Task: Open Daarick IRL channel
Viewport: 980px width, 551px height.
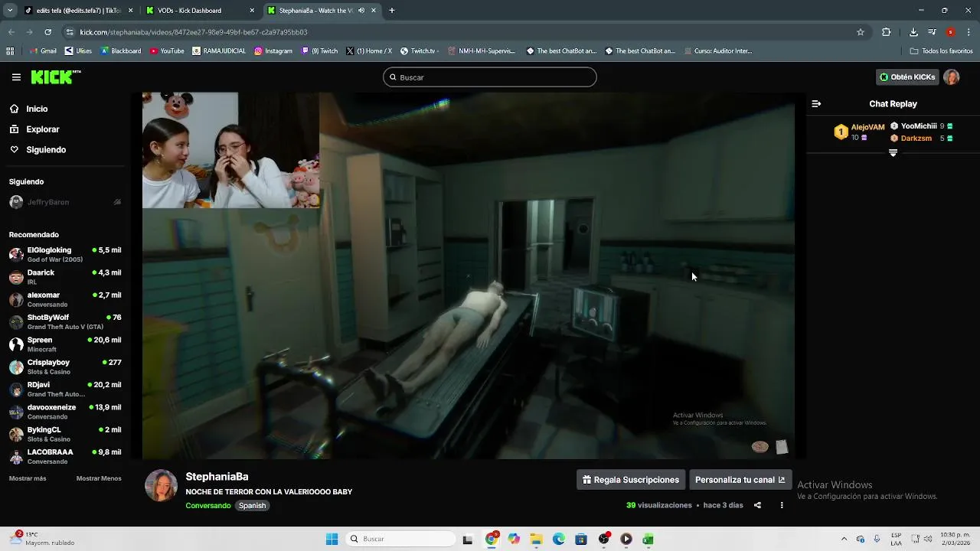Action: click(65, 277)
